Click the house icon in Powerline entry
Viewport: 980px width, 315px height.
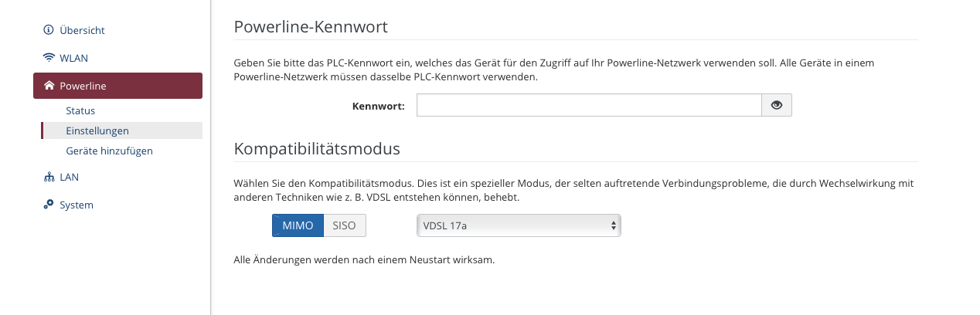click(x=49, y=86)
